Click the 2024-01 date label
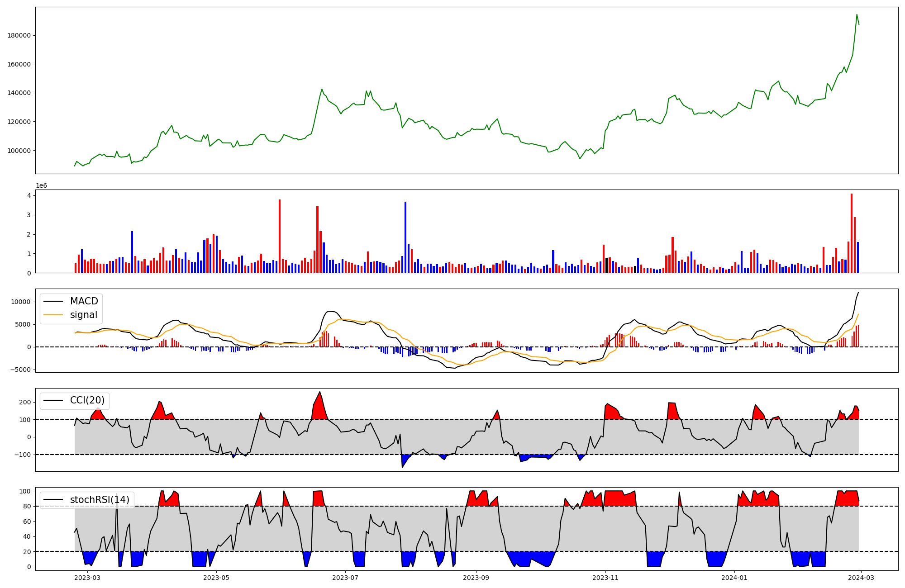The image size is (905, 588). pos(734,578)
